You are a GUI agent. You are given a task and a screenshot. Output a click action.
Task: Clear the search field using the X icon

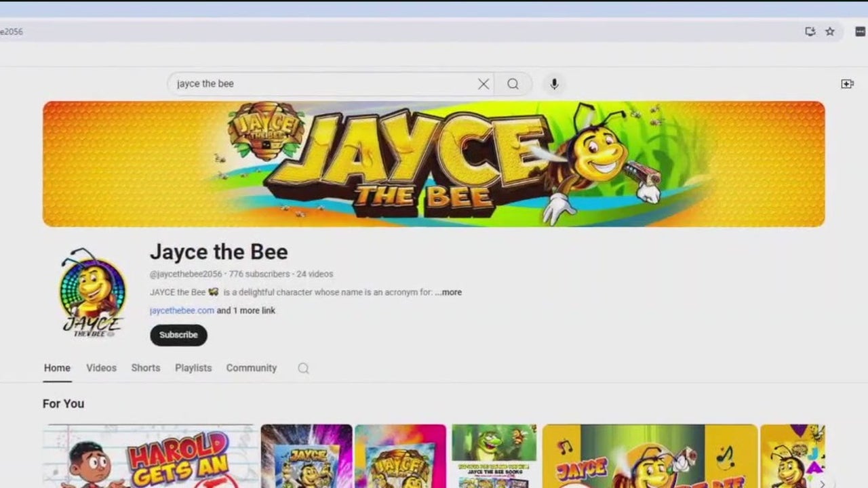(483, 83)
